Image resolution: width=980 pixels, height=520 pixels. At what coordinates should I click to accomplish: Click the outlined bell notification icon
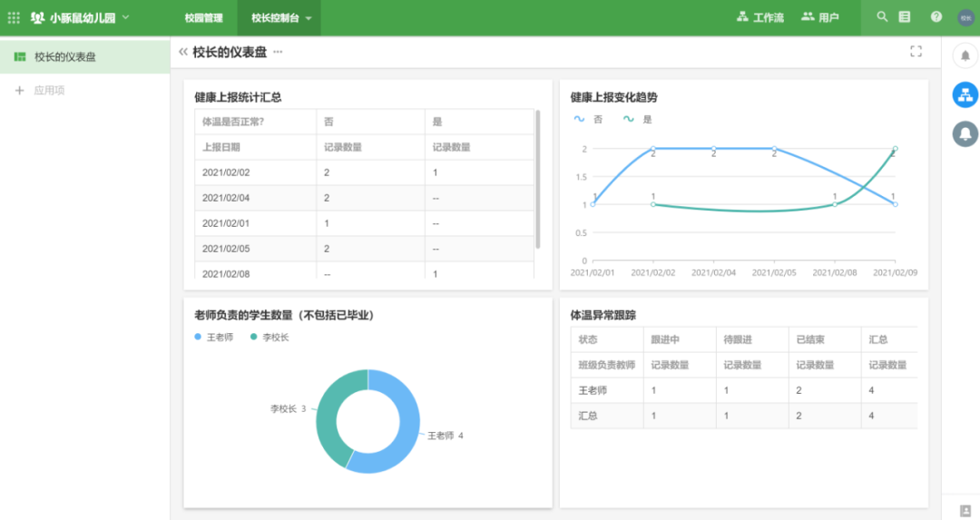(965, 56)
